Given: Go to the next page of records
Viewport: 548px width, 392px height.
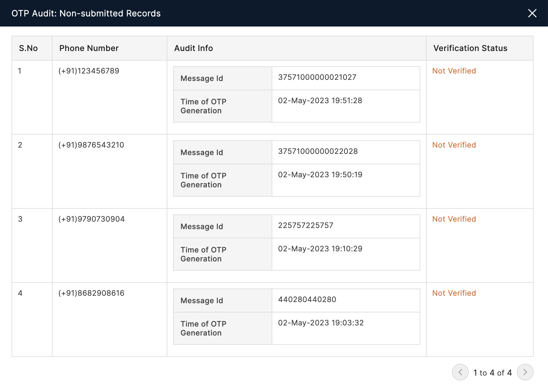Looking at the screenshot, I should [525, 372].
